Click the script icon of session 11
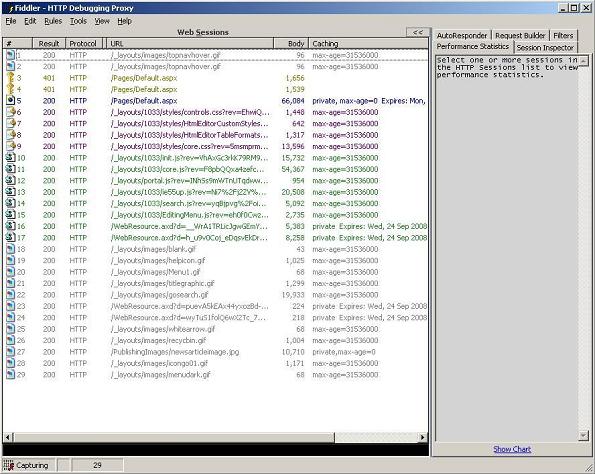595x474 pixels. [11, 169]
